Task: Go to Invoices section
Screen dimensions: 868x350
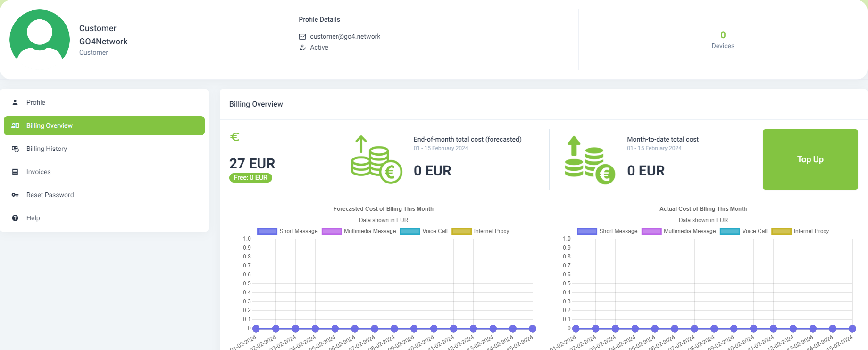Action: tap(104, 172)
